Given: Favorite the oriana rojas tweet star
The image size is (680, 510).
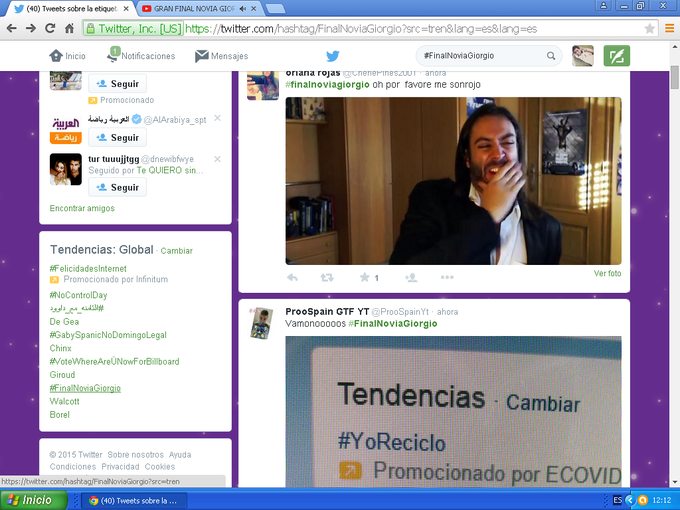Looking at the screenshot, I should (x=365, y=277).
